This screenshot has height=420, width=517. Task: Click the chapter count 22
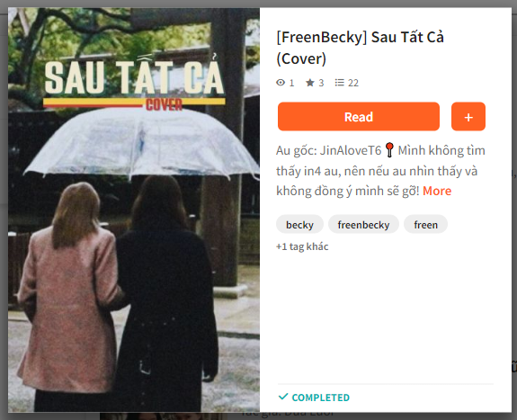[353, 83]
